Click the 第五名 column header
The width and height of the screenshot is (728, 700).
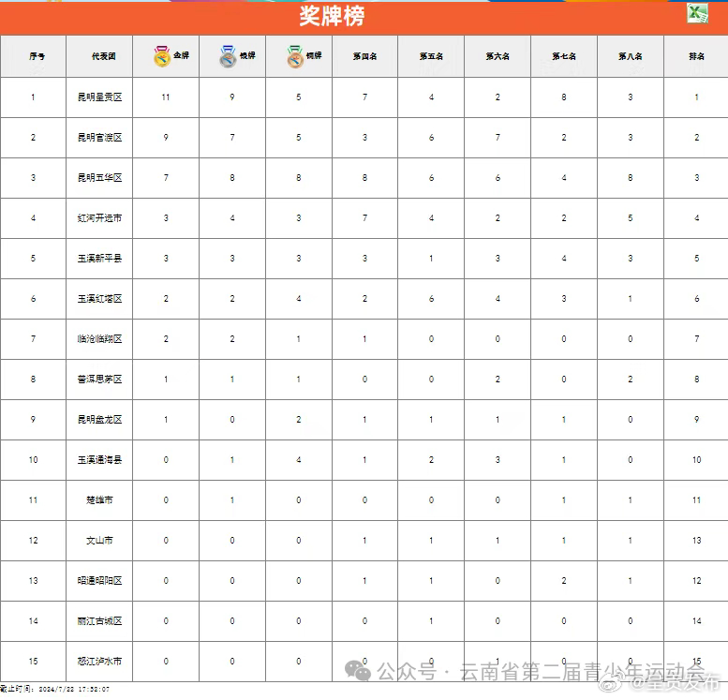coord(431,56)
